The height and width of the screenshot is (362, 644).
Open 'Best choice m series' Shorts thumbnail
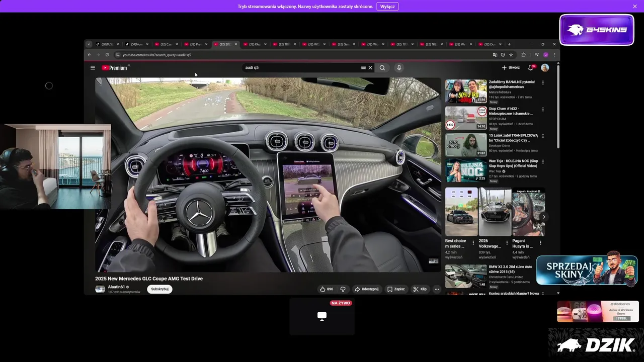tap(461, 212)
